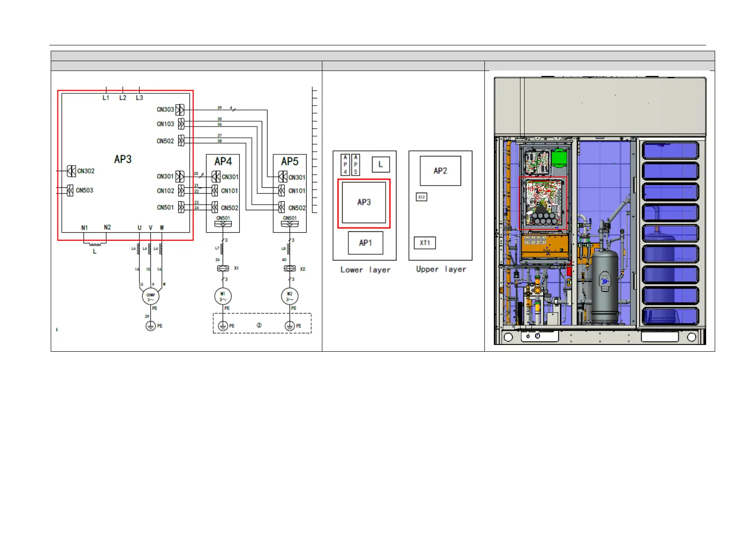Click the gray compressor tank in the unit image
The image size is (756, 535).
coord(604,286)
